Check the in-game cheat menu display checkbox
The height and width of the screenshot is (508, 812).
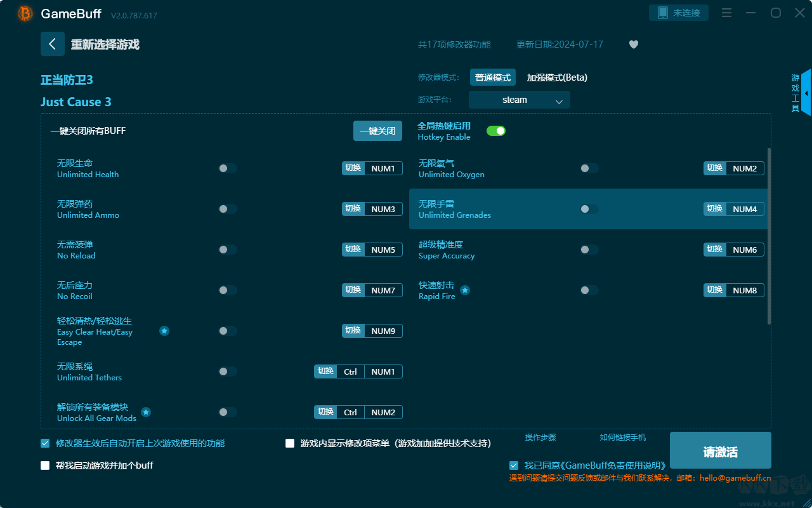pos(290,443)
